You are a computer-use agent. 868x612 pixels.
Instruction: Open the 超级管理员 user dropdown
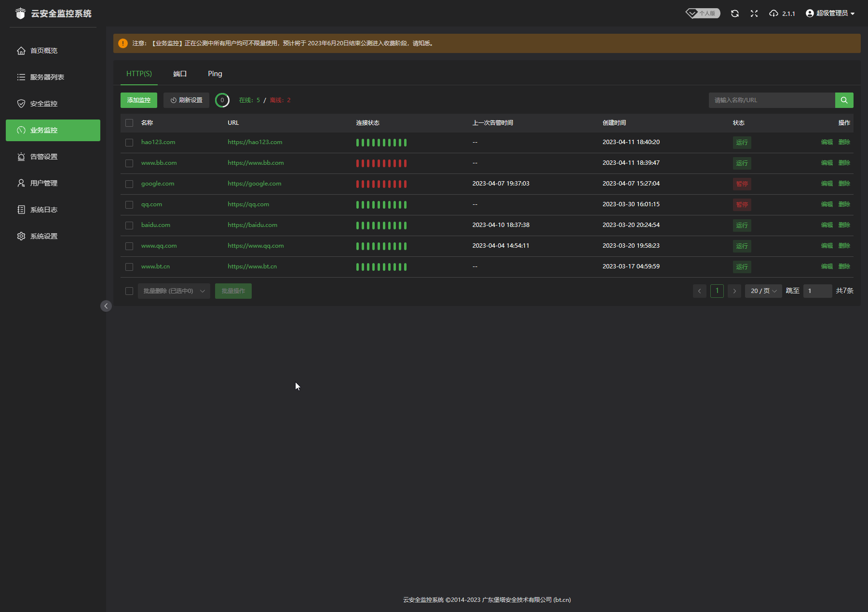(830, 13)
